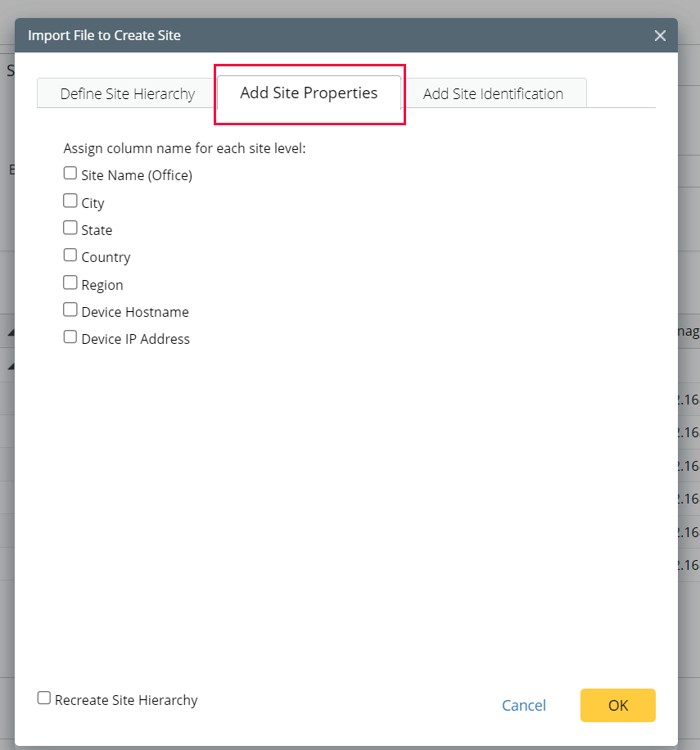700x750 pixels.
Task: Toggle the Recreate Site Hierarchy checkbox
Action: click(x=44, y=698)
